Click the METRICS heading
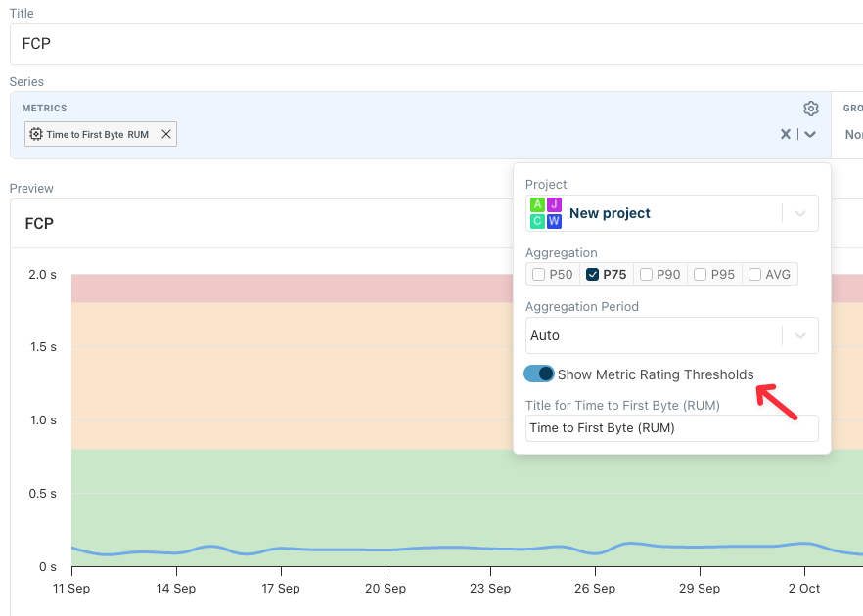 coord(45,109)
